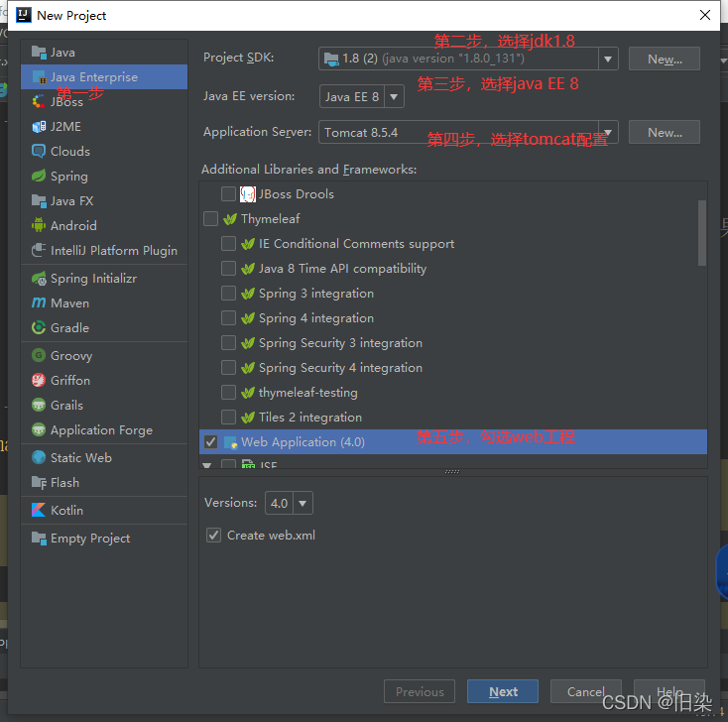Image resolution: width=728 pixels, height=722 pixels.
Task: Check the Tiles 2 integration box
Action: 228,417
